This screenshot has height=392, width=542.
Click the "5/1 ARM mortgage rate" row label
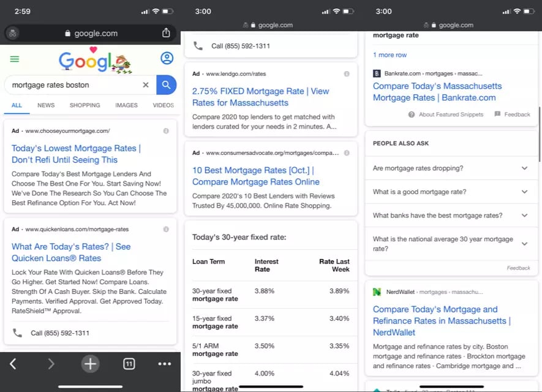click(215, 350)
